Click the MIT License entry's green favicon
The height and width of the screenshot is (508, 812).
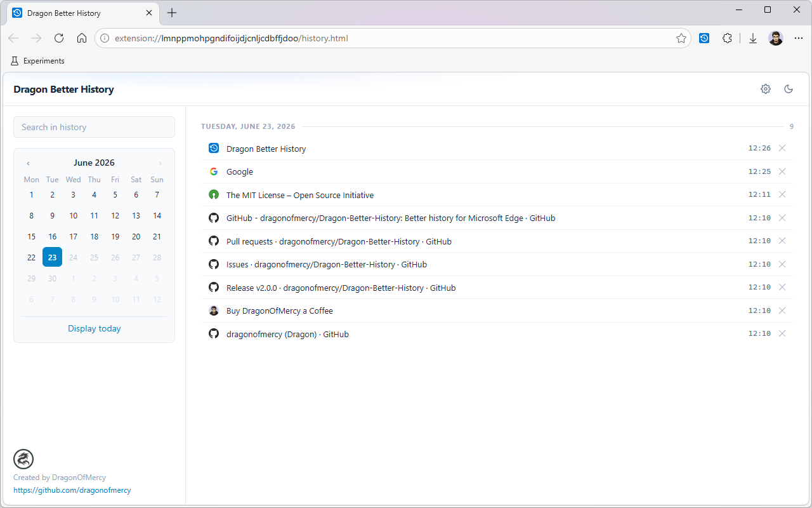coord(214,195)
